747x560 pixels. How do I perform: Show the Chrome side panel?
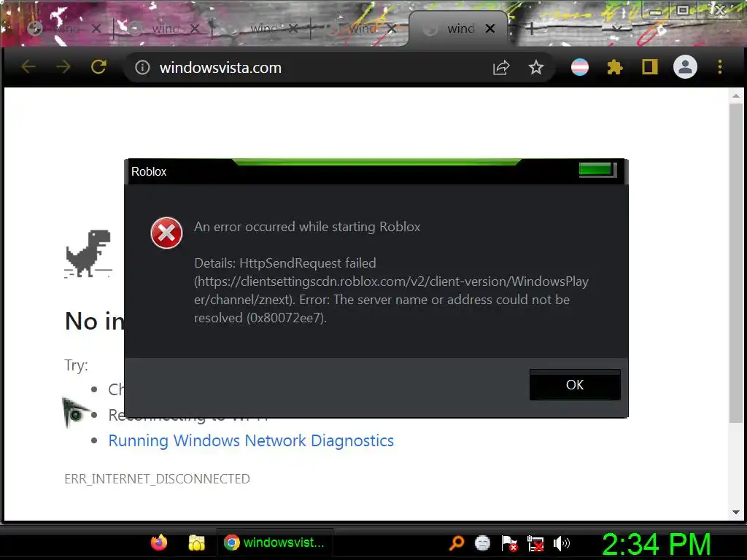point(650,67)
